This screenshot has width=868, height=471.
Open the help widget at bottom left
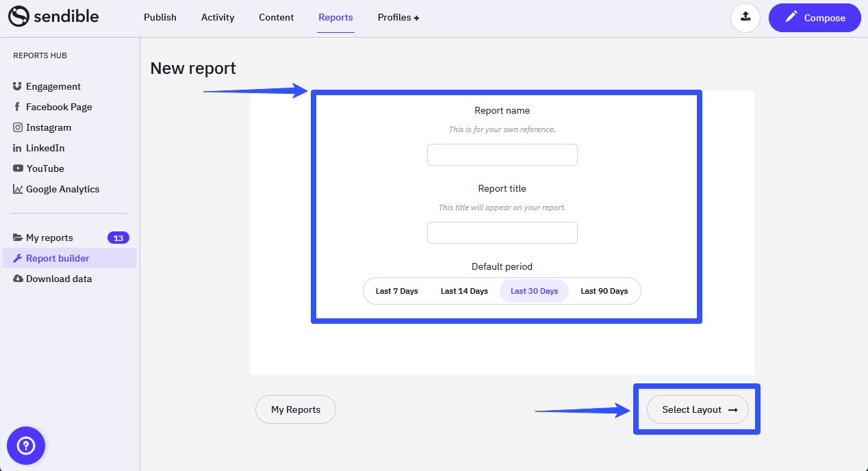25,446
